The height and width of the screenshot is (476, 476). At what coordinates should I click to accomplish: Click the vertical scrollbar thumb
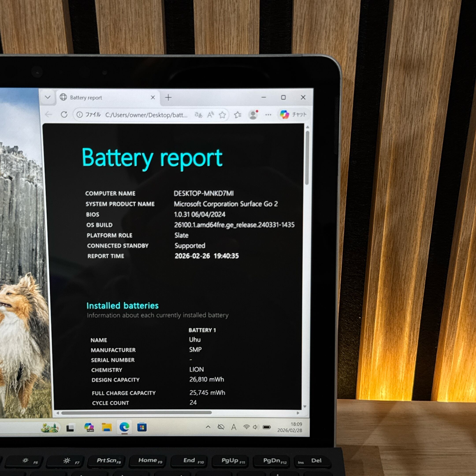pyautogui.click(x=307, y=158)
